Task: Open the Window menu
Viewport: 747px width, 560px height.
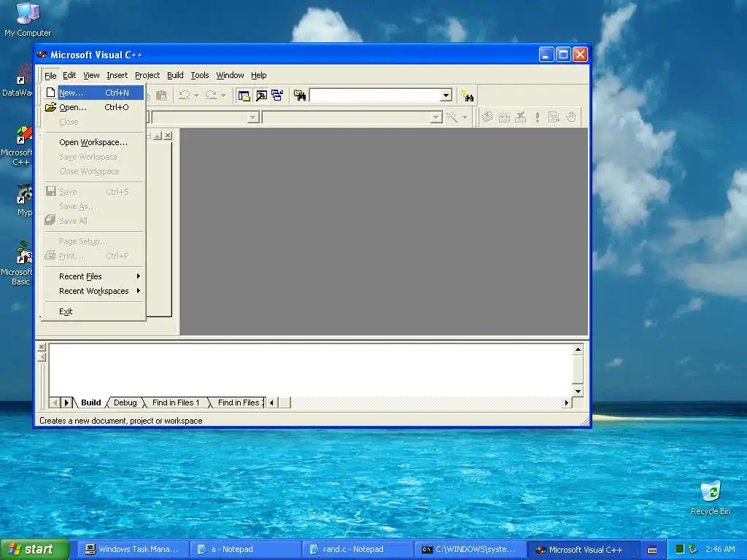Action: coord(230,75)
